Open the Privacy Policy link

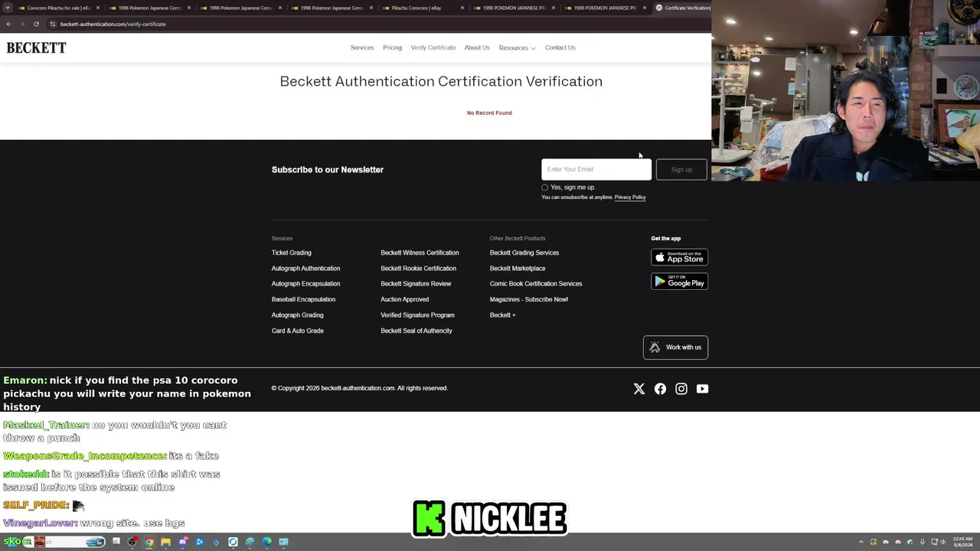(x=630, y=197)
